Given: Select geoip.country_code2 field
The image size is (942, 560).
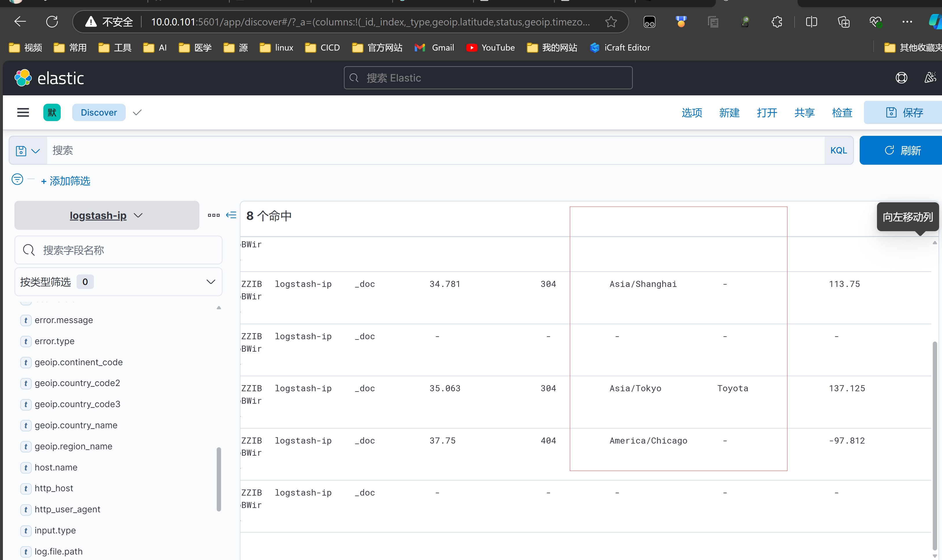Looking at the screenshot, I should [77, 383].
